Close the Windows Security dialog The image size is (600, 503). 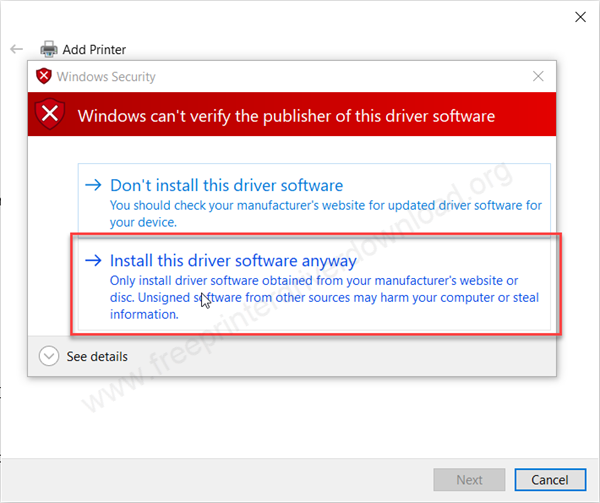(538, 76)
